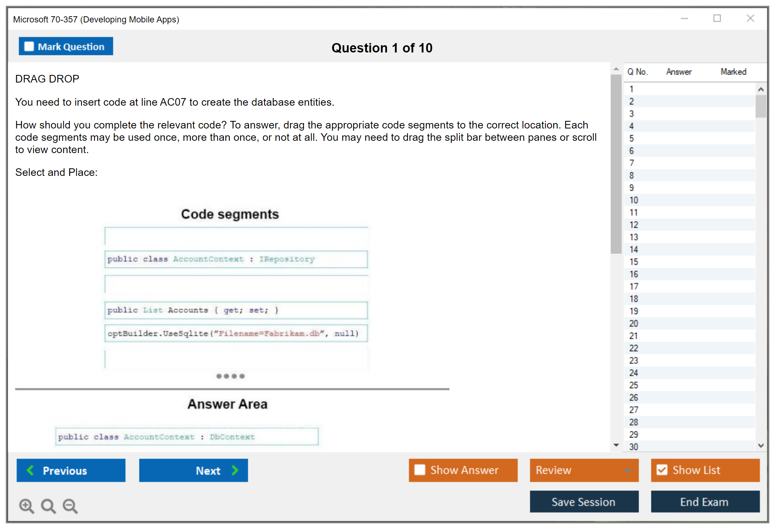
Task: Click the zoom out magnifier icon
Action: (70, 506)
